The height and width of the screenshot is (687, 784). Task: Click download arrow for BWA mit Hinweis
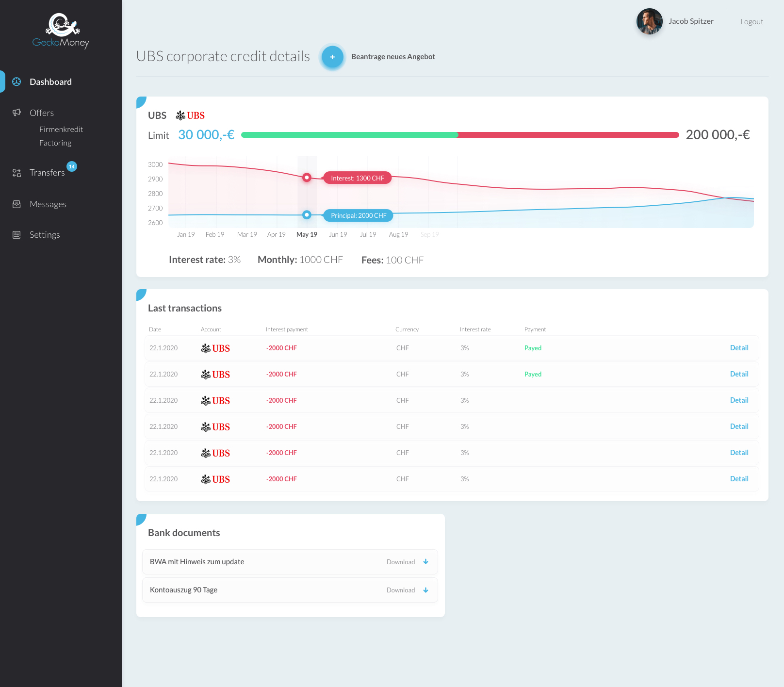pyautogui.click(x=426, y=562)
